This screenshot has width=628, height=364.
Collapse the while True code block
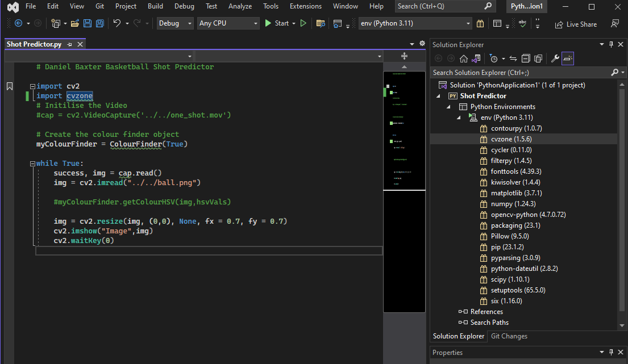coord(32,164)
